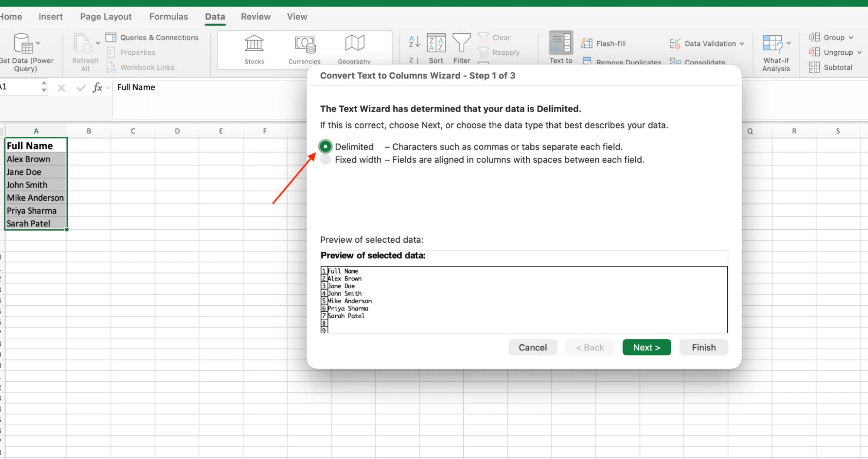The height and width of the screenshot is (459, 868).
Task: Switch to the View tab
Action: click(x=297, y=17)
